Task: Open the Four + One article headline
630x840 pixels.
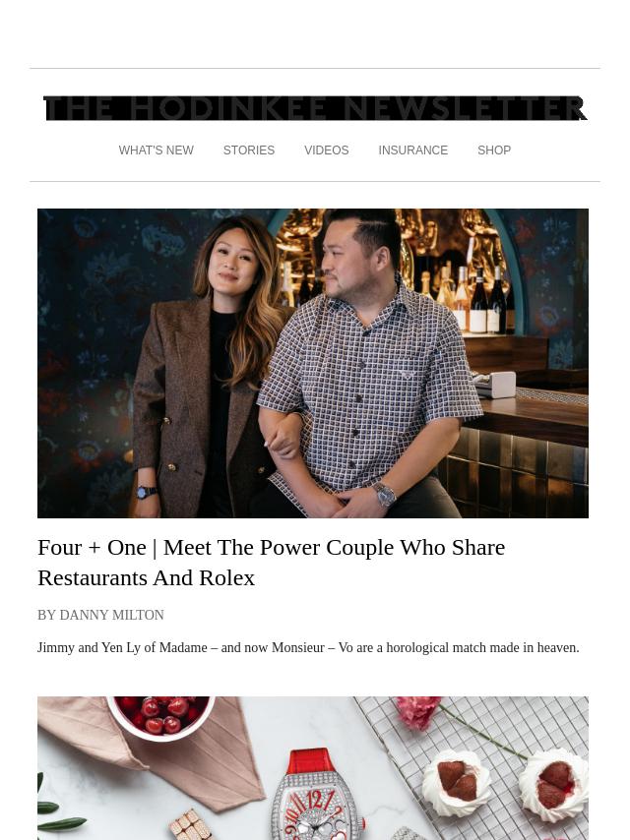Action: point(272,563)
